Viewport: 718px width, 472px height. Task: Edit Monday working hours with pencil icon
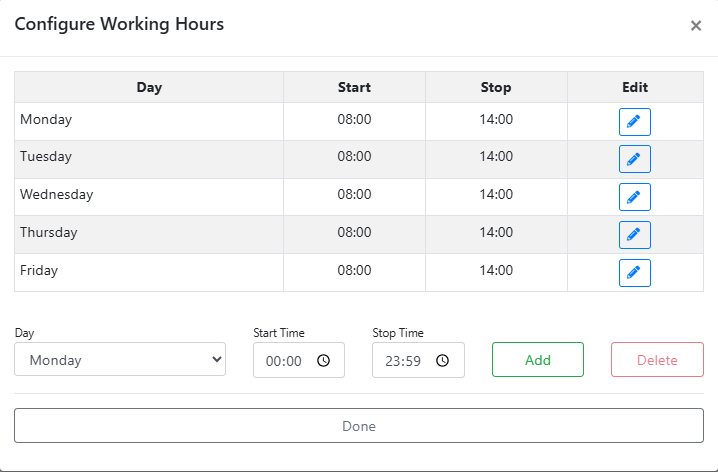click(x=635, y=122)
